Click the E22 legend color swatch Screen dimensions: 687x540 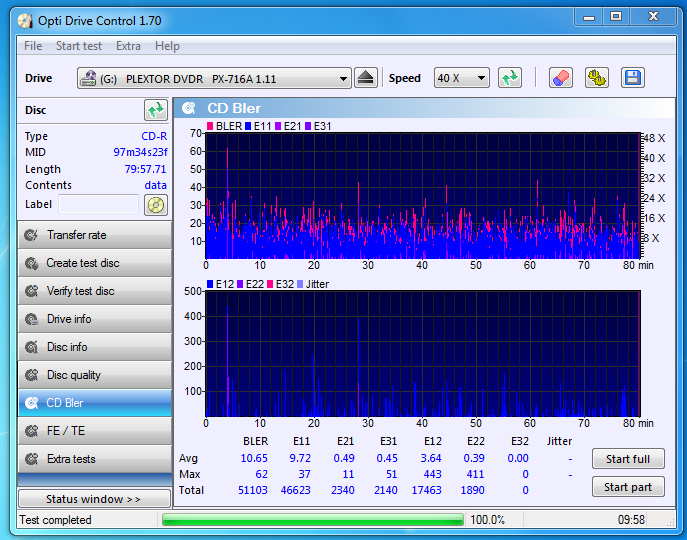(x=240, y=284)
